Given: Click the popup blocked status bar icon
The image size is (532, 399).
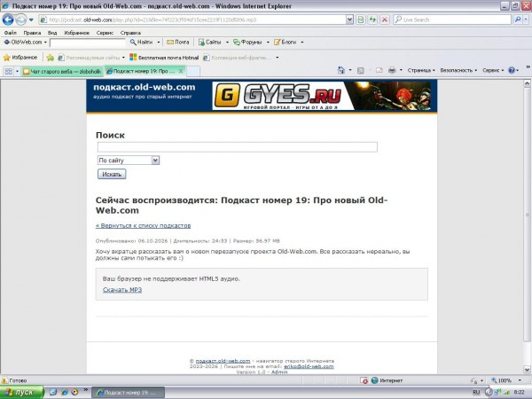Looking at the screenshot, I should click(364, 380).
